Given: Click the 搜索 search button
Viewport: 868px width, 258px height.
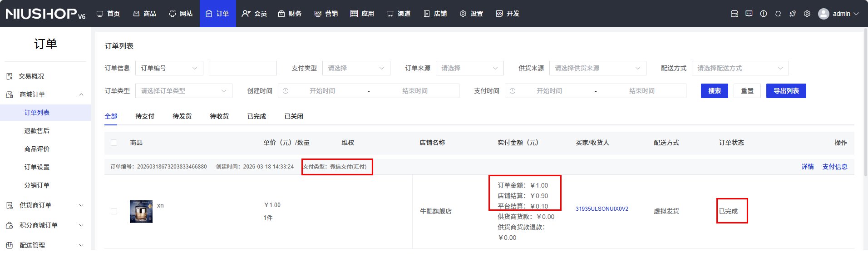Looking at the screenshot, I should coord(715,91).
